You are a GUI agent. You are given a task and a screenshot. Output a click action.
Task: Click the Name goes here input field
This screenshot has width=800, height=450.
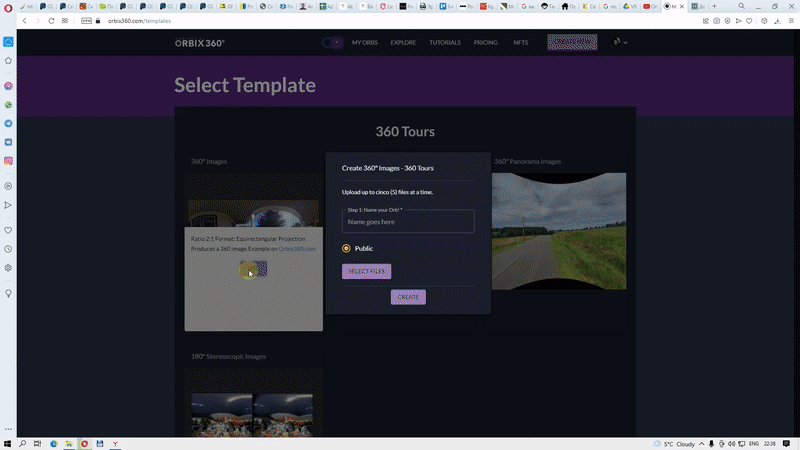[x=408, y=221]
